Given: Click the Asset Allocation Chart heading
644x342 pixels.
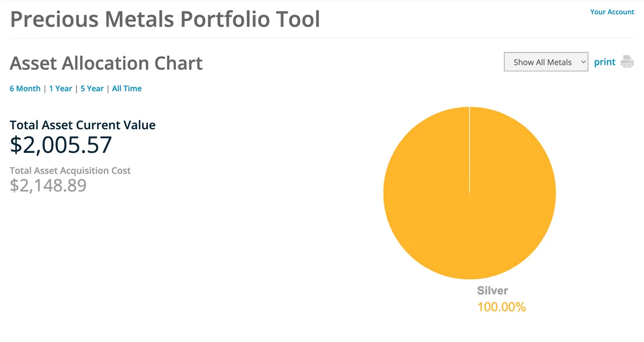Looking at the screenshot, I should [x=106, y=63].
